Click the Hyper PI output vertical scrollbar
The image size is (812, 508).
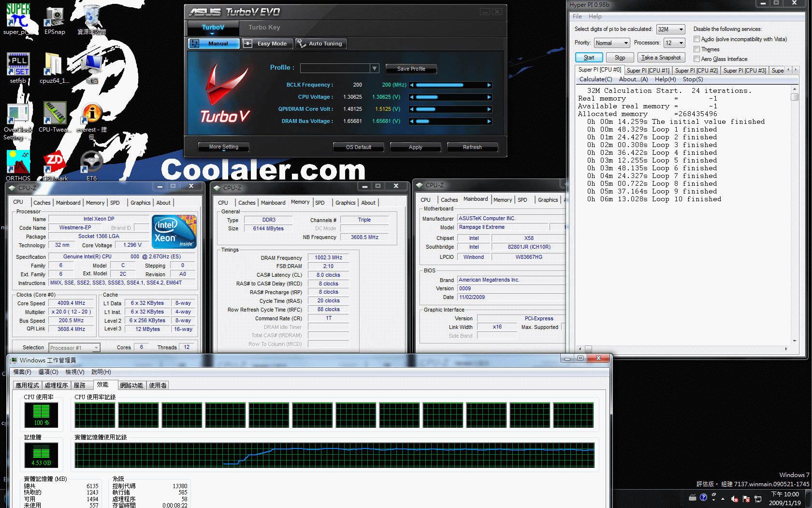794,215
